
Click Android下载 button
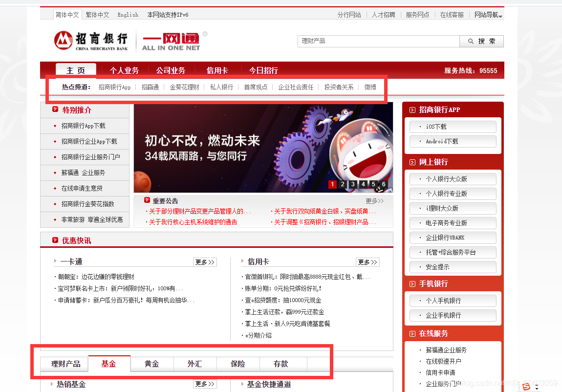click(453, 141)
